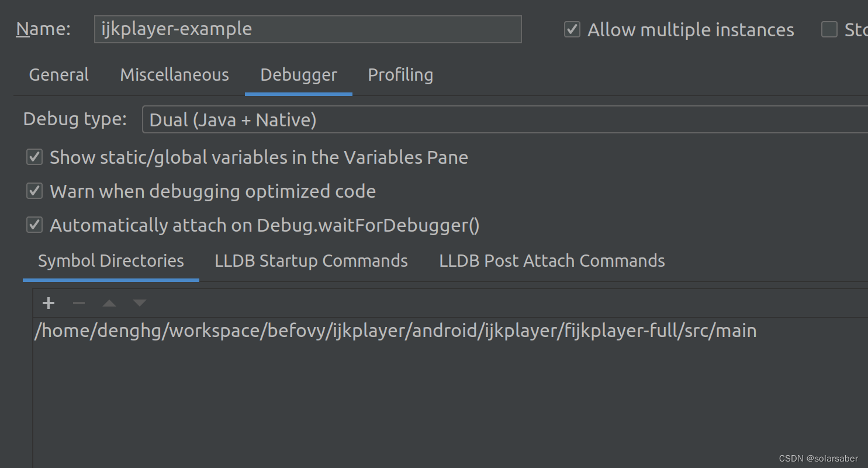Check the partially visible Store checkbox
868x468 pixels.
[829, 30]
